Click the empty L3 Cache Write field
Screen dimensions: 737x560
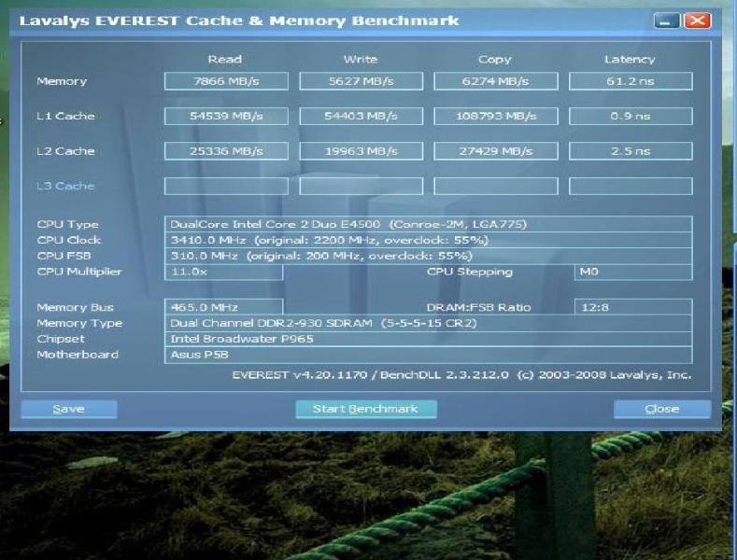(x=361, y=186)
